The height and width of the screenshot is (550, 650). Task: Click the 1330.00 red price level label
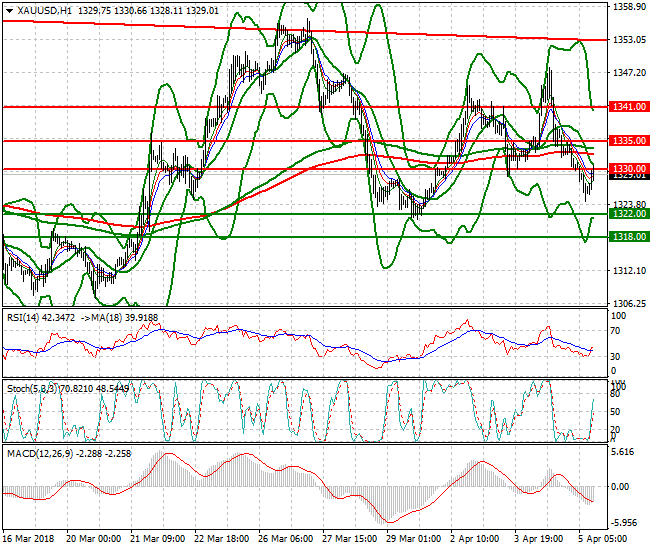coord(625,168)
